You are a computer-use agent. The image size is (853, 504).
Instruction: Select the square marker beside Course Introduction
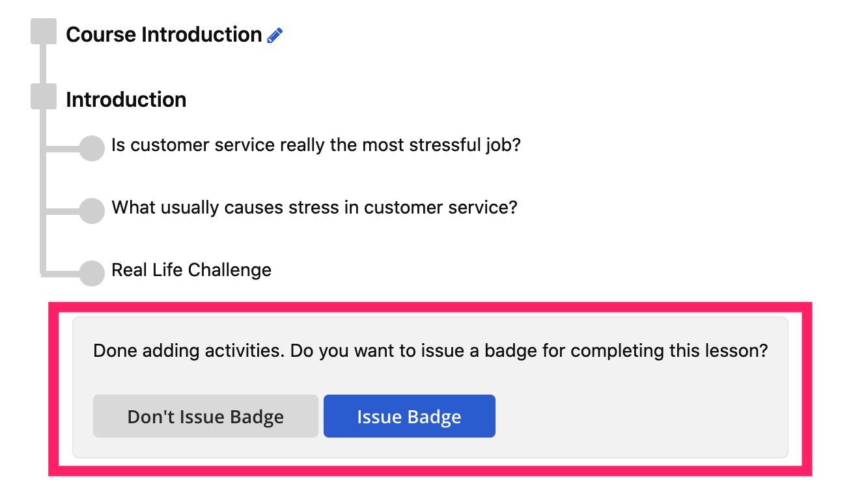[44, 31]
